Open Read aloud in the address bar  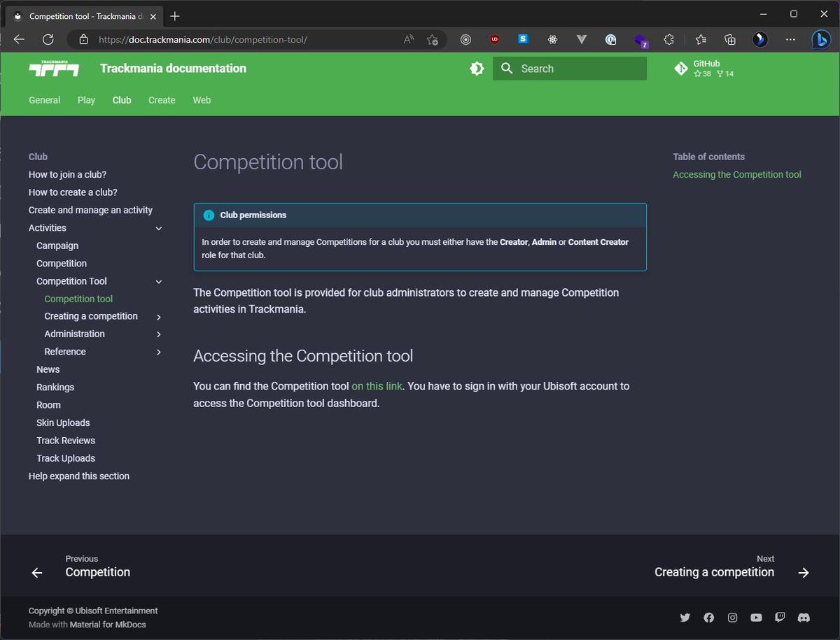(x=409, y=40)
